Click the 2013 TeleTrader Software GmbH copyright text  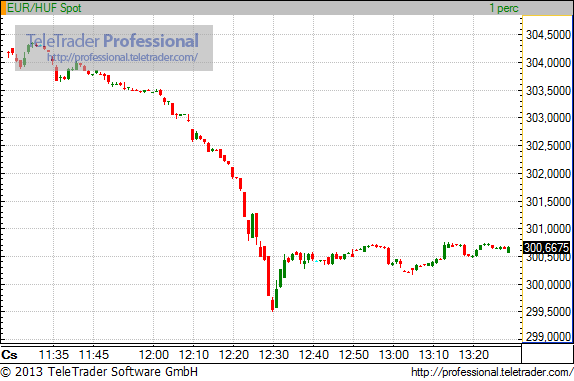99,372
